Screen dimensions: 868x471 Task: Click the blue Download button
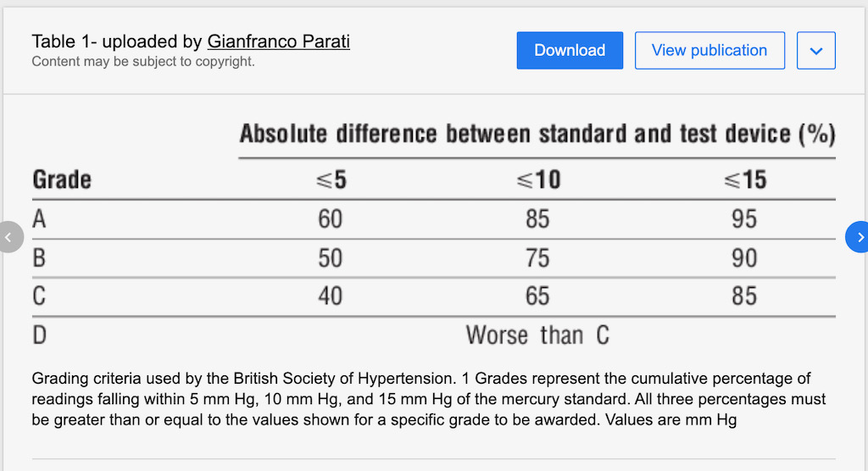570,51
